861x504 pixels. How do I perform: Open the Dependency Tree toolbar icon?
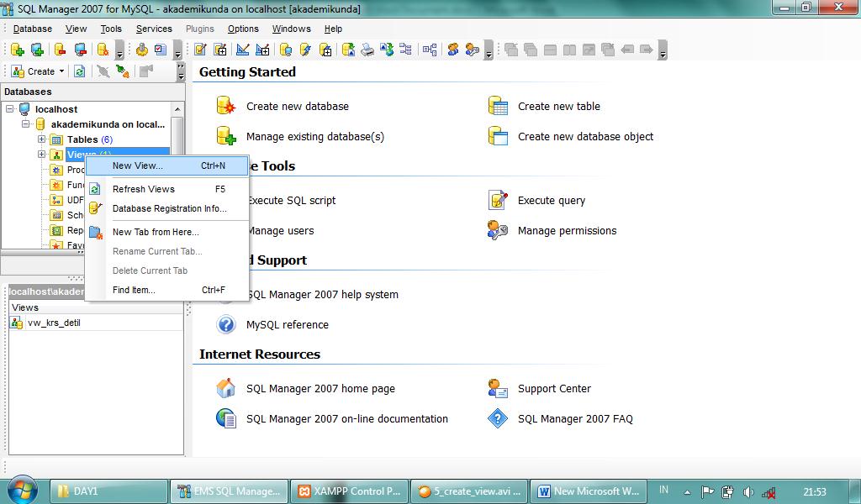[x=406, y=50]
